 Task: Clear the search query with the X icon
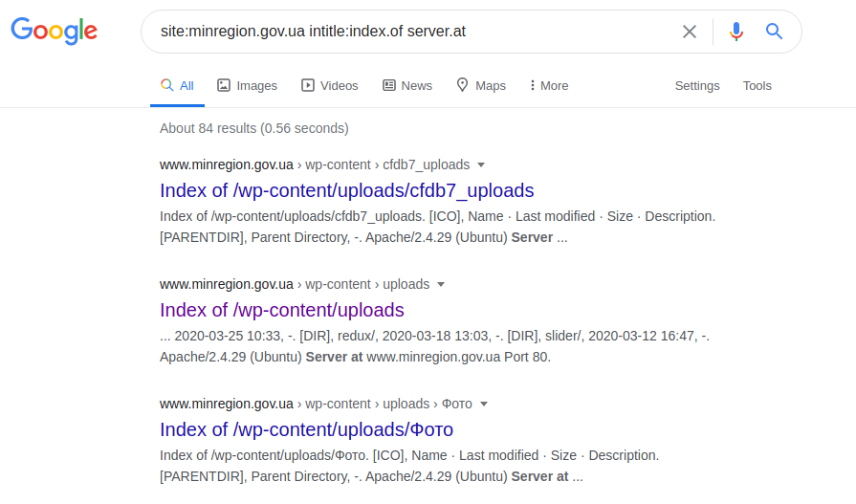click(690, 32)
